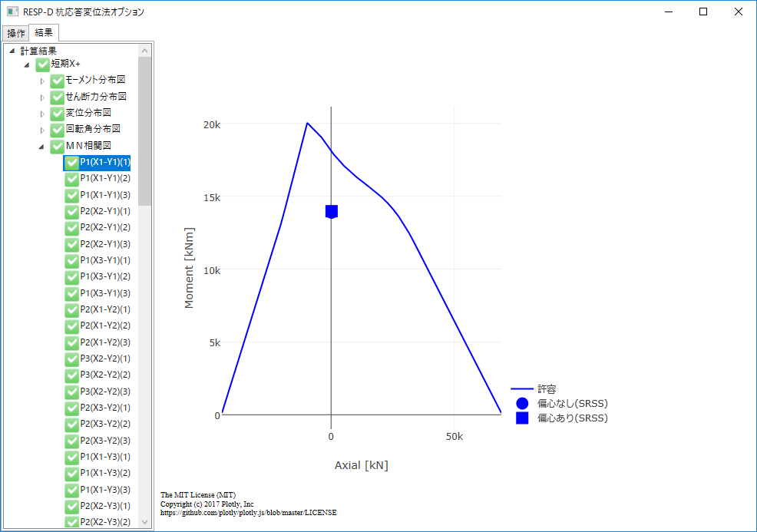Select the P1(X1-Y3)(3) tree item
The image size is (757, 532).
(105, 490)
